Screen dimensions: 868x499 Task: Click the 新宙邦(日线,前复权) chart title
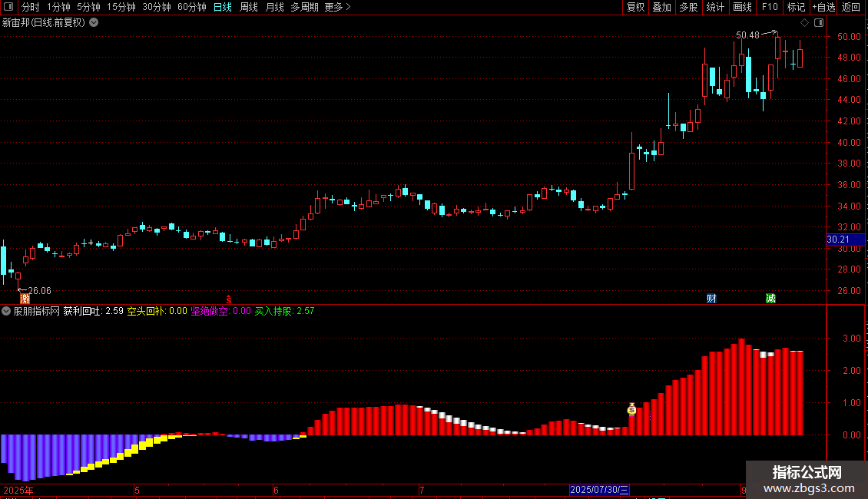tap(44, 23)
